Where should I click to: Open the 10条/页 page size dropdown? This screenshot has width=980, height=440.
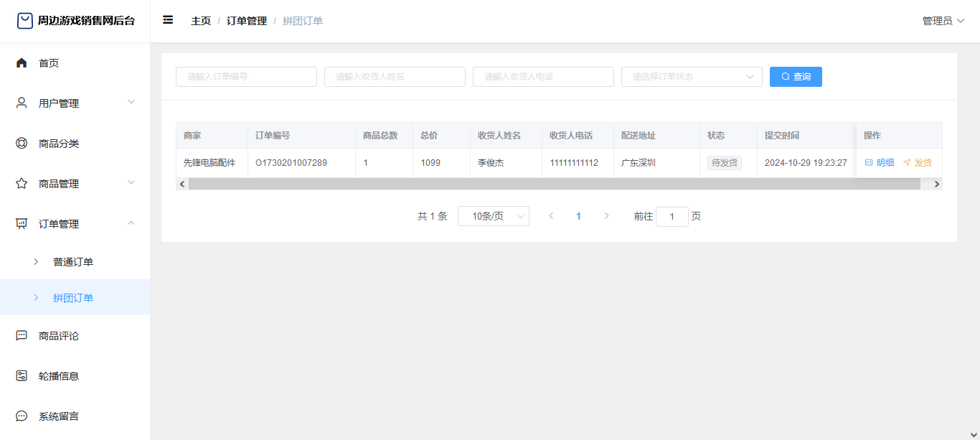click(493, 216)
